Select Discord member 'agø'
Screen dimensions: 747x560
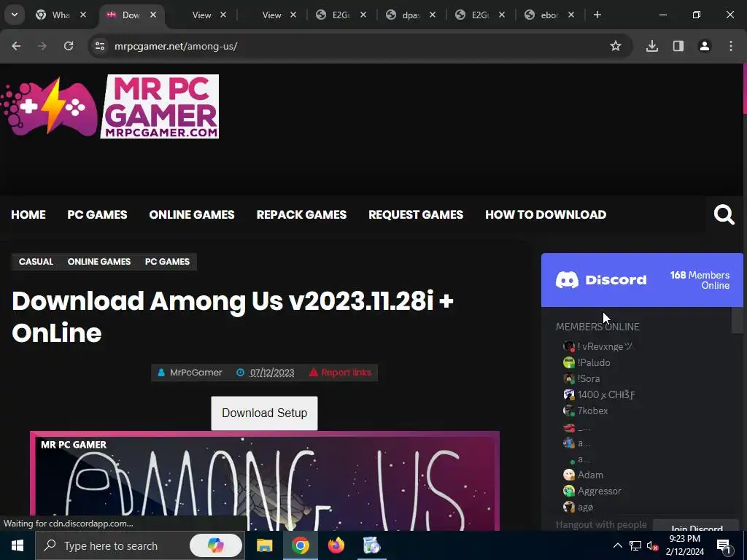(578, 507)
